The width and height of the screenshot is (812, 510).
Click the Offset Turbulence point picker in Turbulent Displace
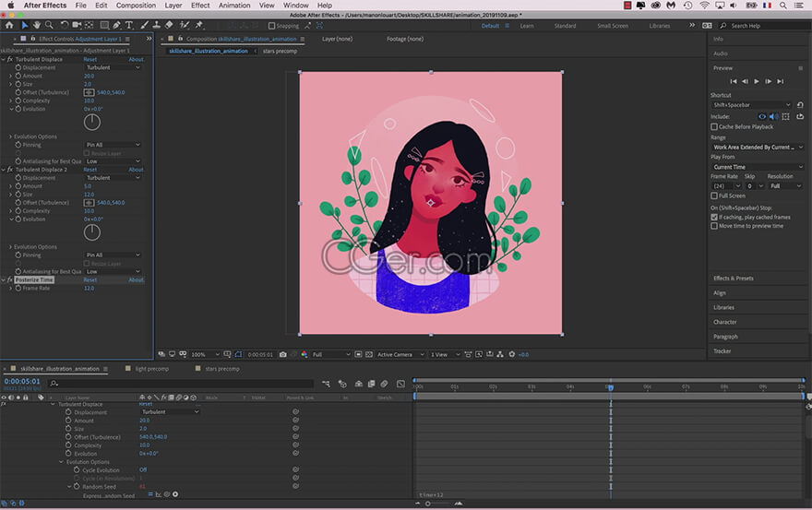point(90,92)
